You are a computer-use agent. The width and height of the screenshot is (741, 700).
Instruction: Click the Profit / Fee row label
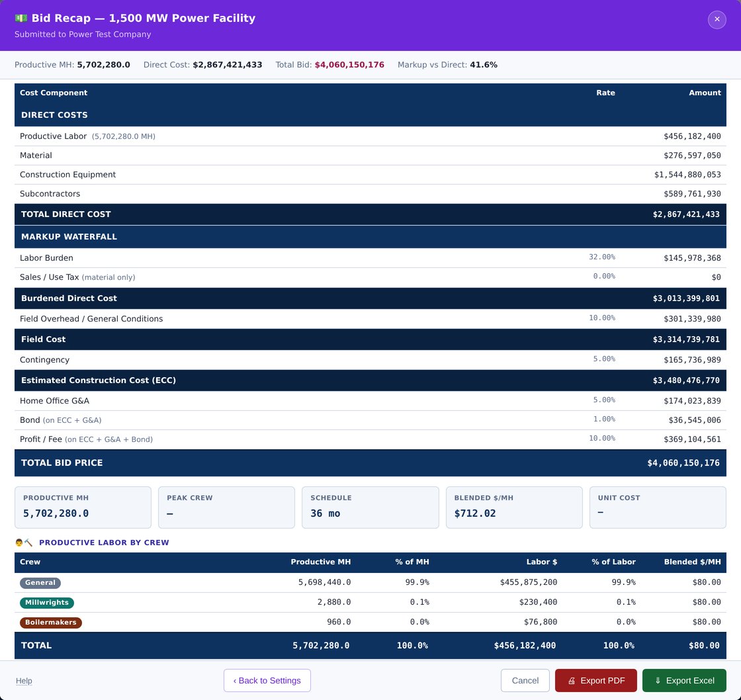click(x=86, y=439)
